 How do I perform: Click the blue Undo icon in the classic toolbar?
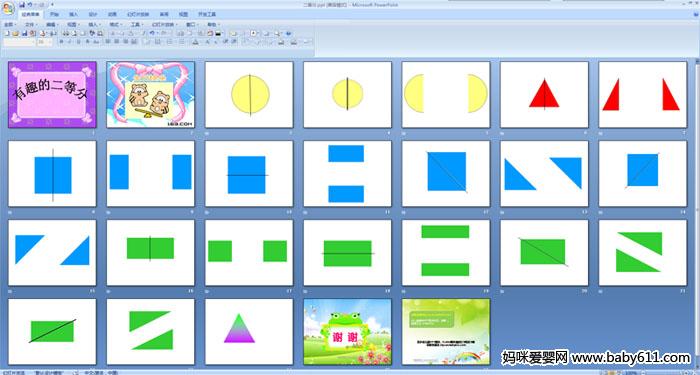click(152, 33)
